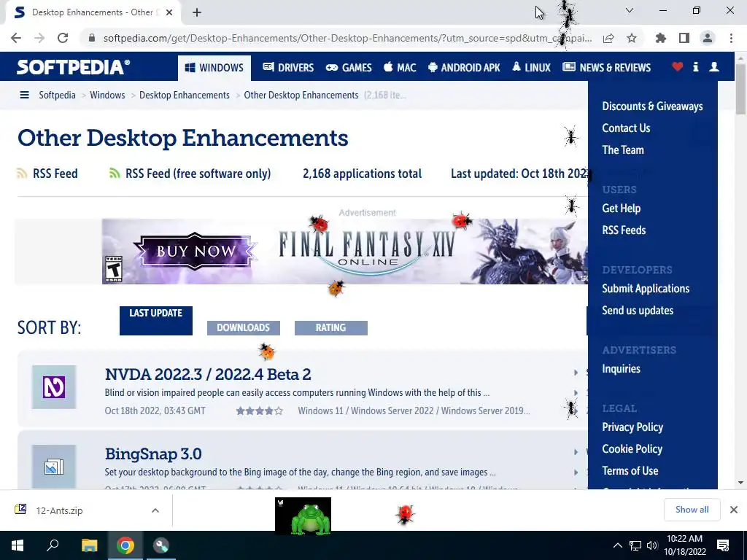Image resolution: width=747 pixels, height=560 pixels.
Task: Click the NVDA app icon
Action: (x=54, y=387)
